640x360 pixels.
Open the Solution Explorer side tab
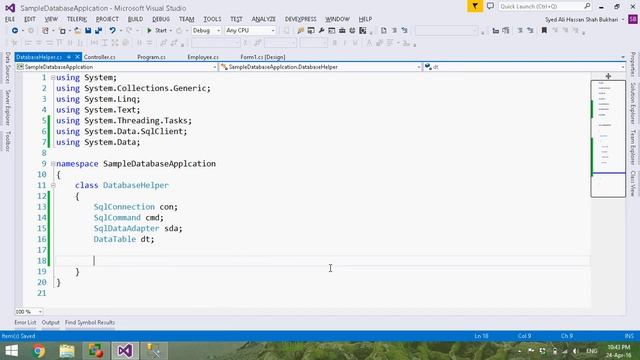click(x=633, y=104)
